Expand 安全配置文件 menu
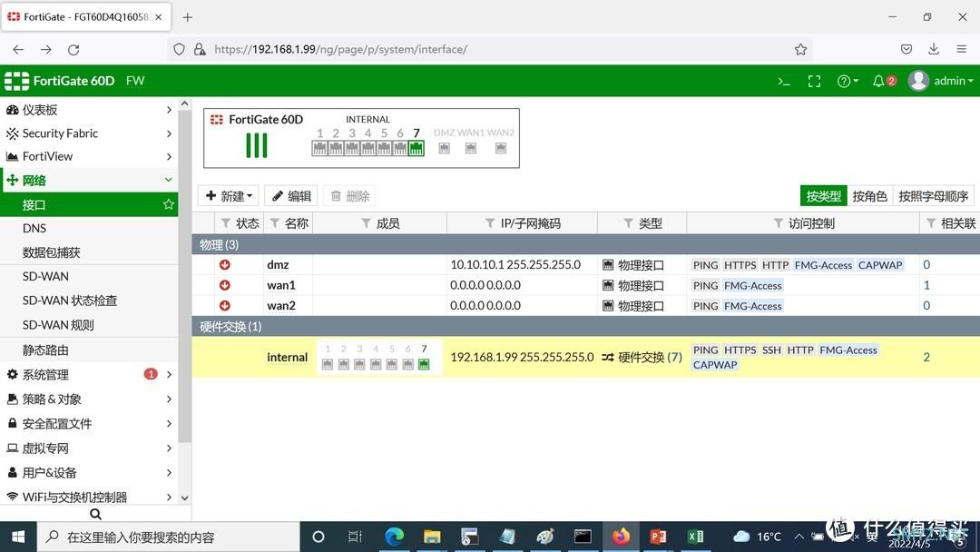This screenshot has height=552, width=980. click(x=89, y=423)
